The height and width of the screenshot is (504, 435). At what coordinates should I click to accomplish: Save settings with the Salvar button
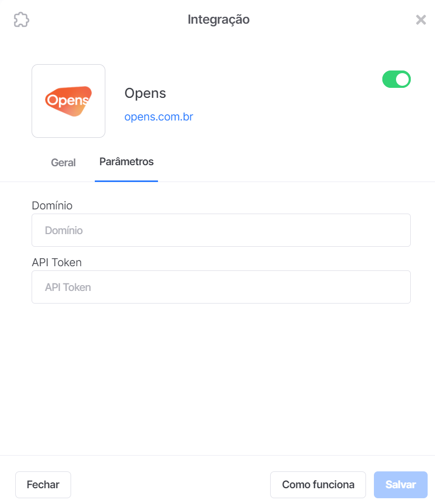tap(401, 485)
